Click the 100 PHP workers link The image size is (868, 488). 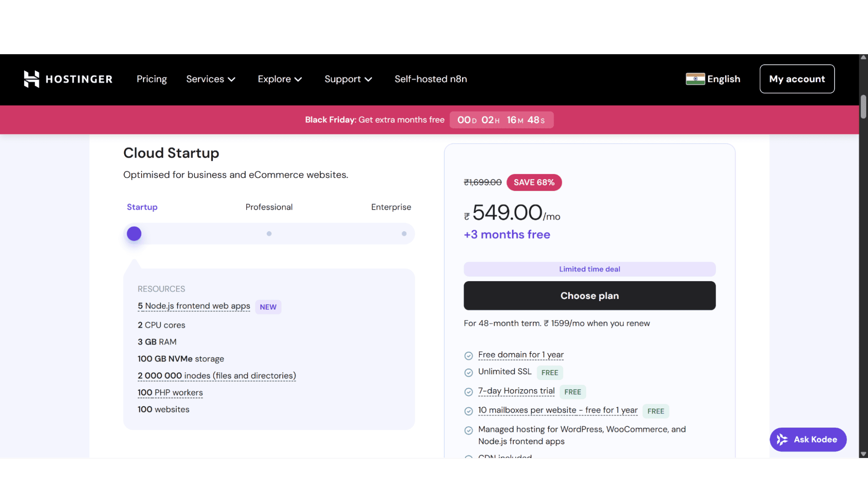(170, 393)
